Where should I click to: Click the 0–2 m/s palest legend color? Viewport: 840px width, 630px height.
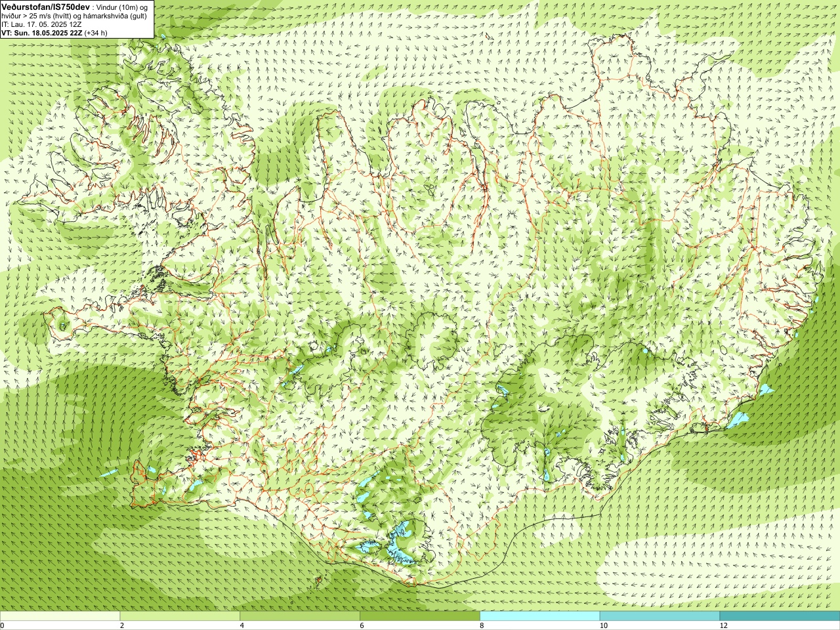pos(60,616)
